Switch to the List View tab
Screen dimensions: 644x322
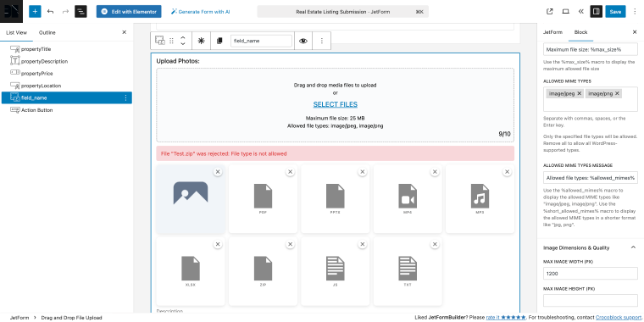16,32
